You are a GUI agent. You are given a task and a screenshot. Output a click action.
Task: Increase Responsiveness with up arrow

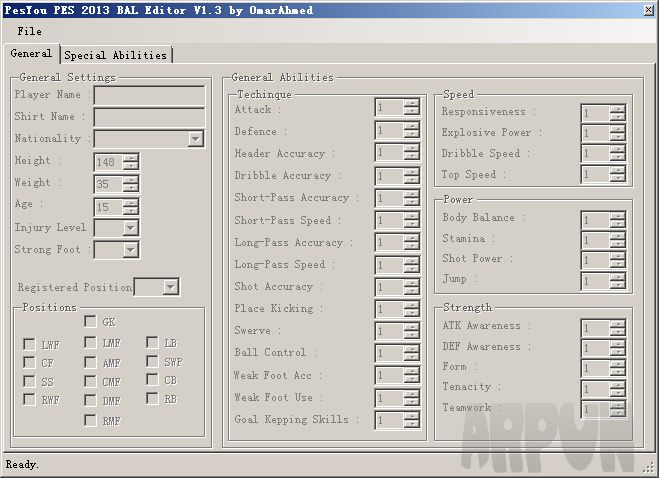(x=617, y=109)
